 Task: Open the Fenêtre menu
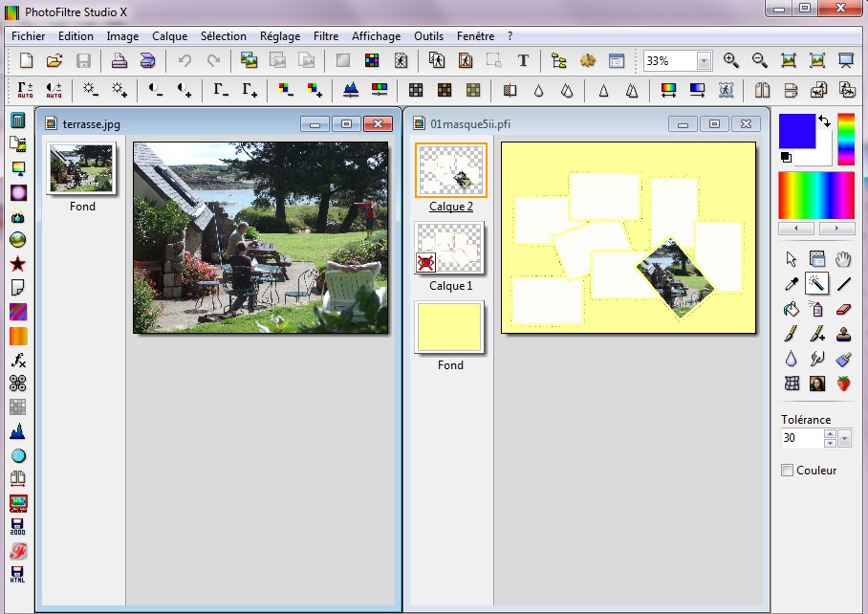[475, 36]
